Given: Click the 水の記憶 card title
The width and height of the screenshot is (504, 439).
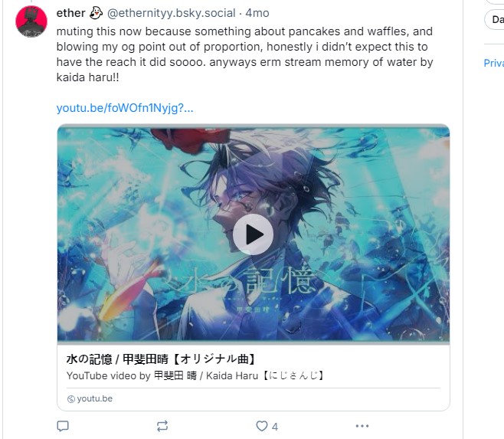Looking at the screenshot, I should click(161, 359).
